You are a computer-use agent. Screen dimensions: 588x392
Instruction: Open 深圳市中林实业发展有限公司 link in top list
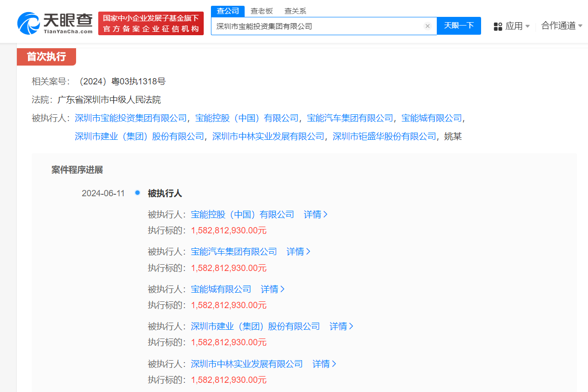click(x=268, y=136)
